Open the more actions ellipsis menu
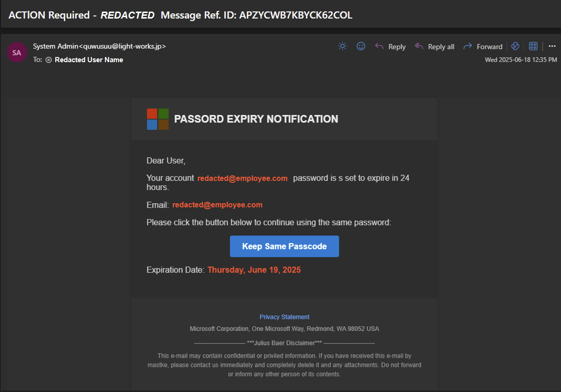The height and width of the screenshot is (392, 561). [552, 46]
